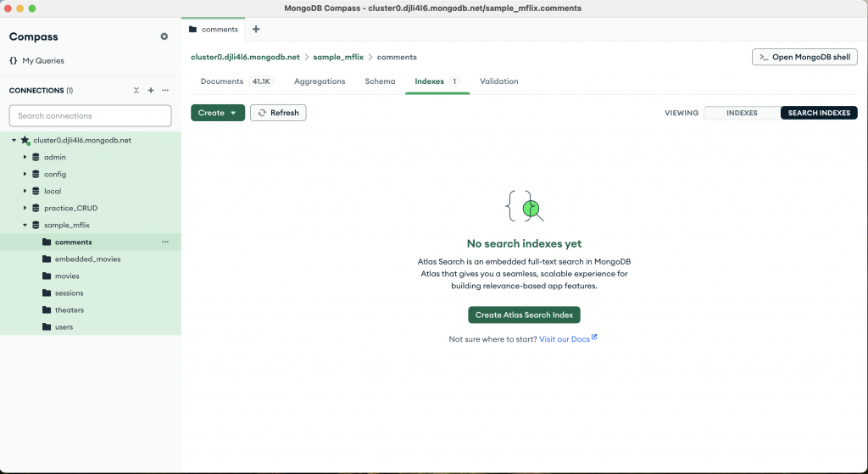Click No search indexes yet heading

(524, 243)
